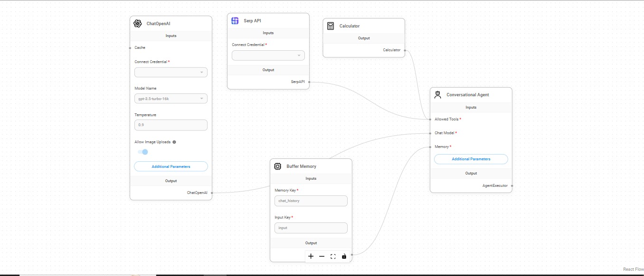Click the Serp API node icon

[235, 21]
